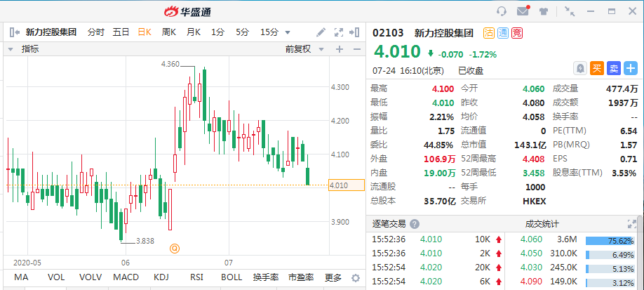Toggle the 市盈率 indicator
The image size is (644, 290).
tap(301, 277)
